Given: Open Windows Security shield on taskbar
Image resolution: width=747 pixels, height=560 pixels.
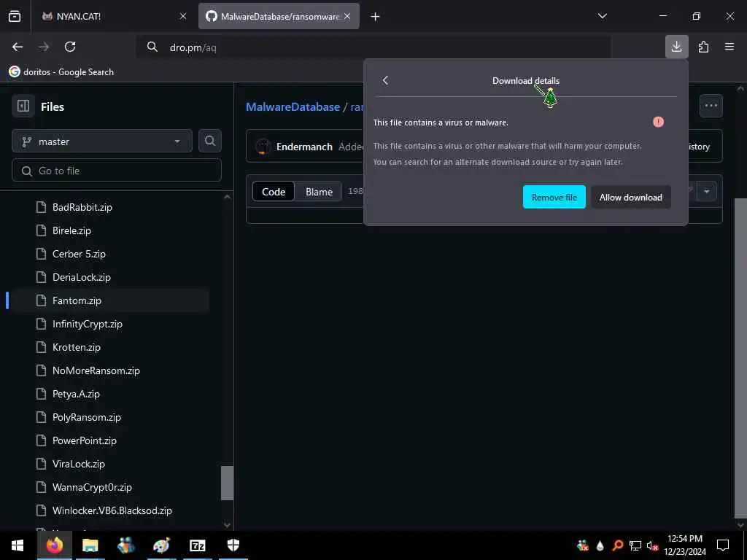Looking at the screenshot, I should pyautogui.click(x=233, y=545).
